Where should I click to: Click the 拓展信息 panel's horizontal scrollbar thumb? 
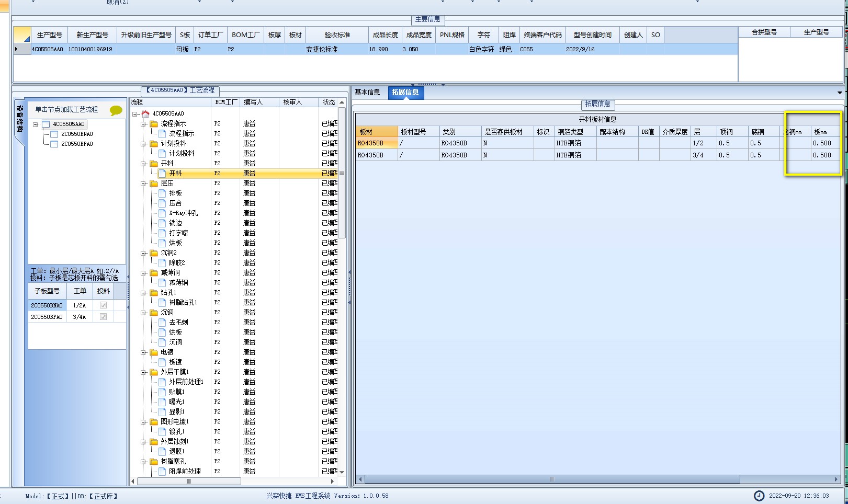[x=552, y=479]
